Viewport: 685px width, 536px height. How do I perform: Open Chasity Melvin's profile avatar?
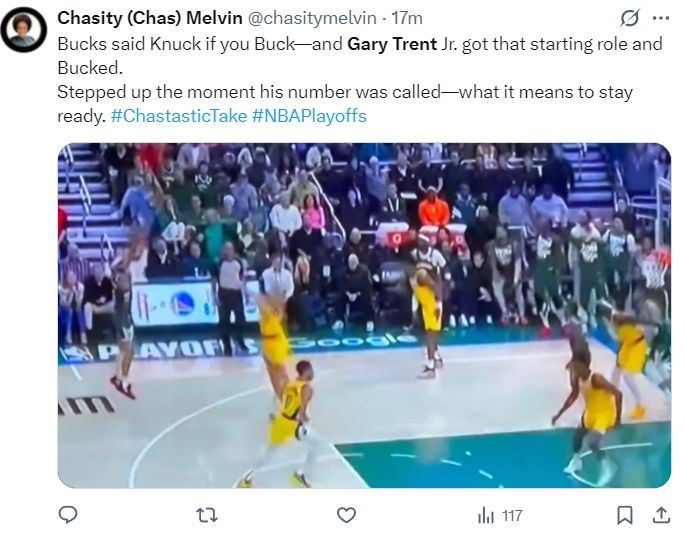tap(23, 28)
